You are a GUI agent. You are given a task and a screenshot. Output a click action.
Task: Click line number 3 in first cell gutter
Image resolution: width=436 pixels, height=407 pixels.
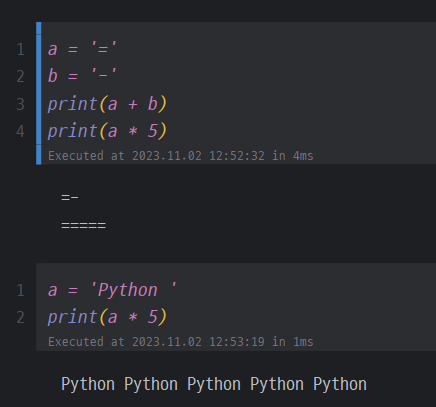20,104
